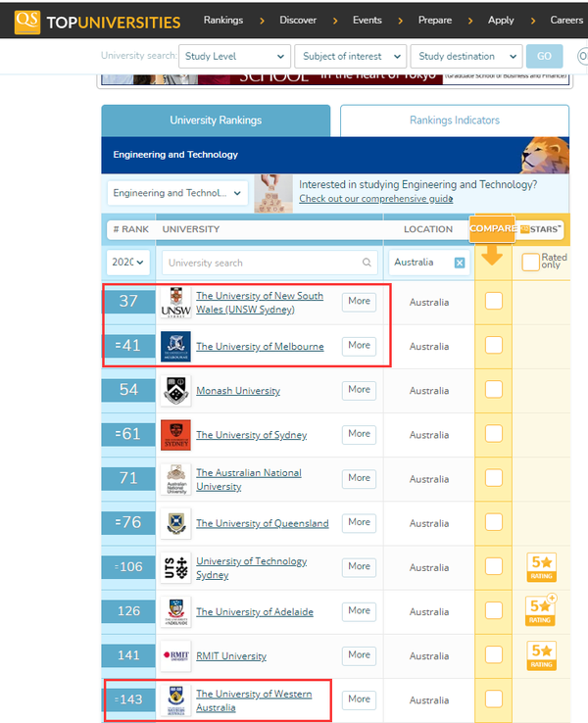
Task: Tick compare checkbox for Australian National University
Action: tap(494, 478)
